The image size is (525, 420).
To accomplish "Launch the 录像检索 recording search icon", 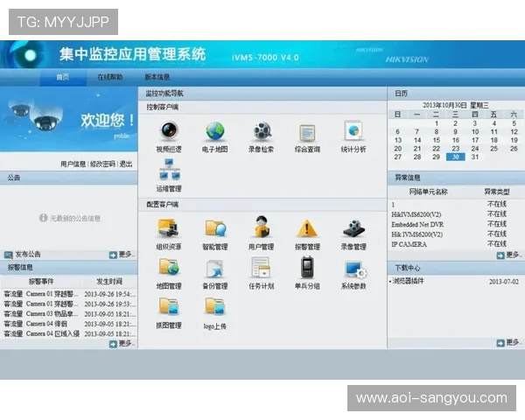I will click(261, 131).
